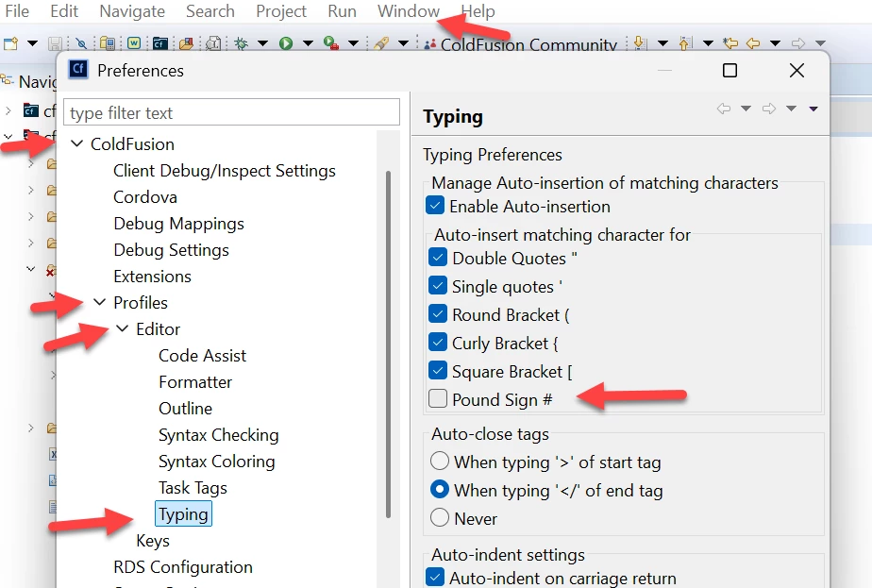Open the Search menu

pyautogui.click(x=210, y=11)
